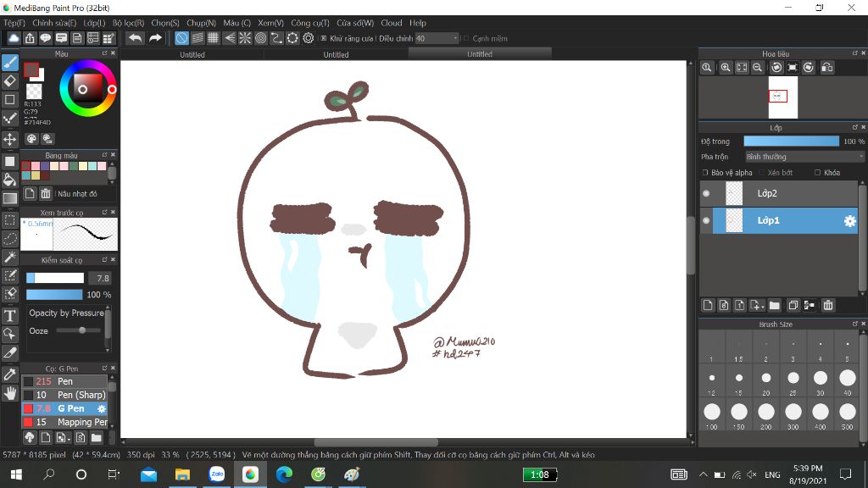Zoom in using the navigator magnifier plus
The width and height of the screenshot is (868, 488).
pyautogui.click(x=726, y=68)
